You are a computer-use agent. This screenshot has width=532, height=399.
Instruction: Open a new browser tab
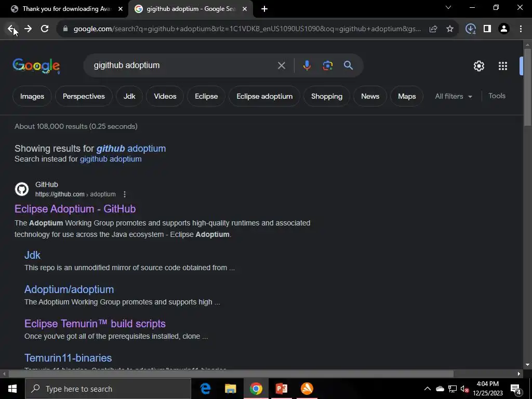(x=264, y=9)
